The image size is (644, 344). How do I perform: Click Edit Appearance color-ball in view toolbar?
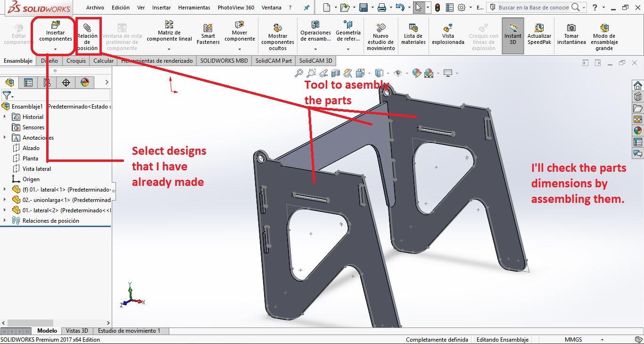point(416,73)
